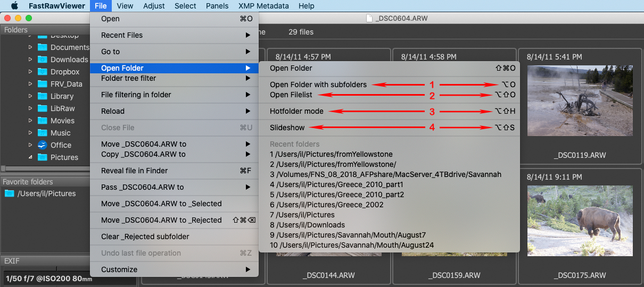
Task: Click the Apple logo menu icon
Action: point(14,6)
